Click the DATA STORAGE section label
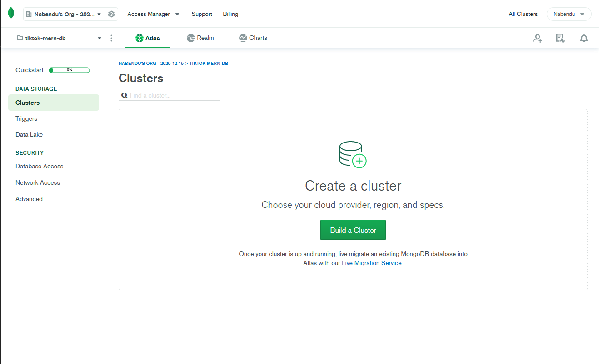This screenshot has width=599, height=364. (x=36, y=89)
